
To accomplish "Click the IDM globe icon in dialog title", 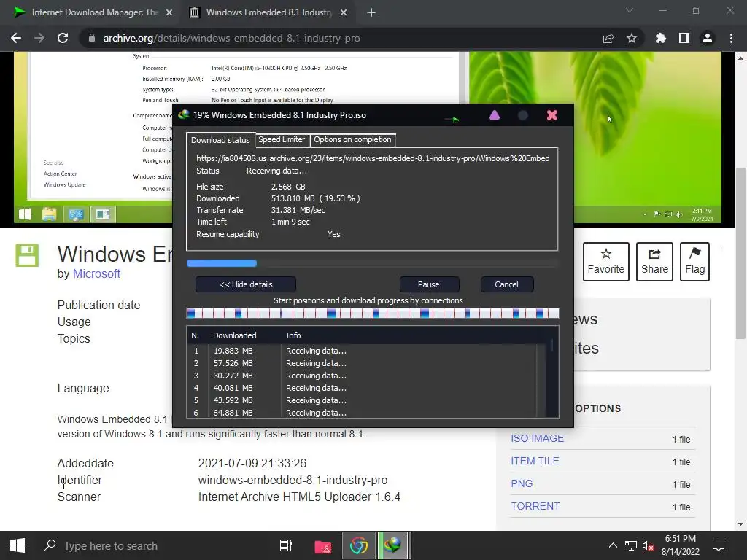I will tap(183, 114).
